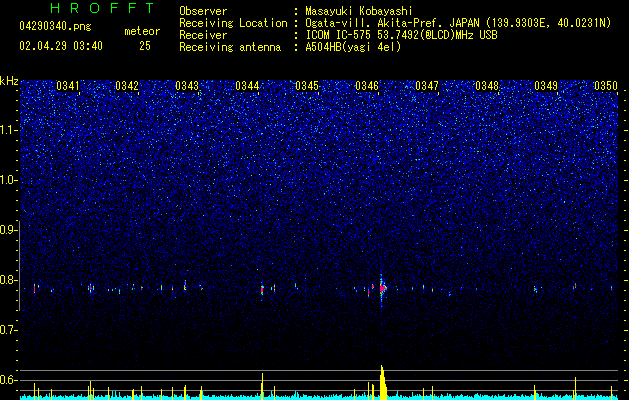The image size is (629, 400).
Task: Click the date 02.04.29 03:40
Action: click(x=61, y=46)
